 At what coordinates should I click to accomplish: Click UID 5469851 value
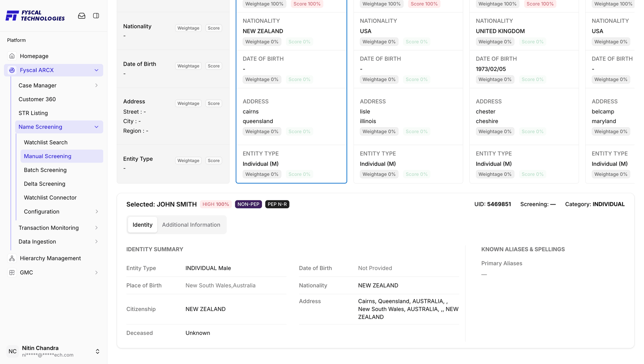499,204
